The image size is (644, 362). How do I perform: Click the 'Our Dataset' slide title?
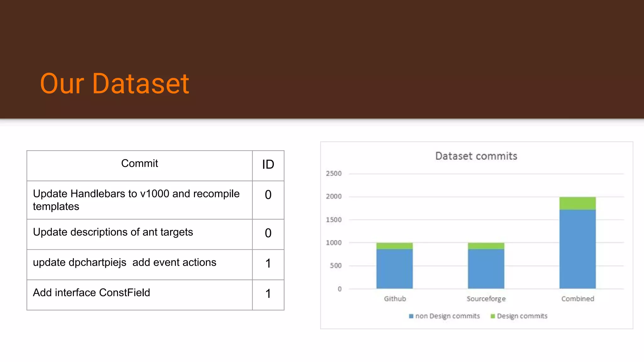coord(114,84)
